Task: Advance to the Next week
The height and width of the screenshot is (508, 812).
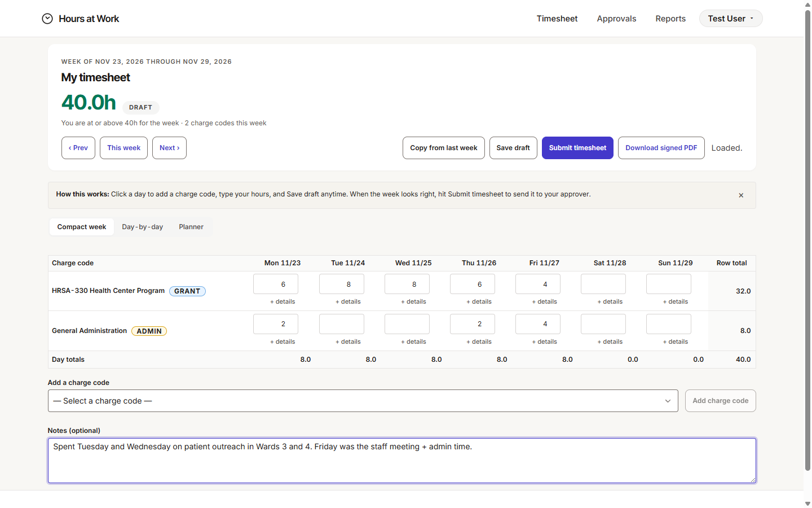Action: 169,148
